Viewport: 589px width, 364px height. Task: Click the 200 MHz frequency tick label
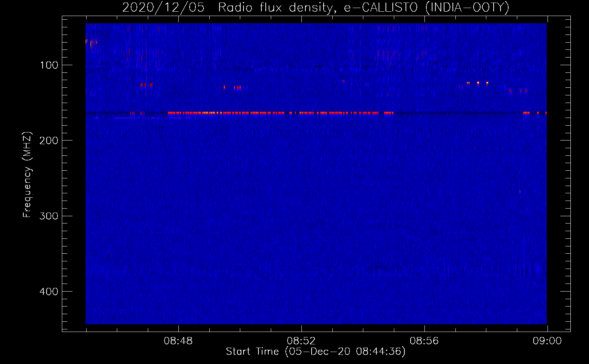coord(49,141)
